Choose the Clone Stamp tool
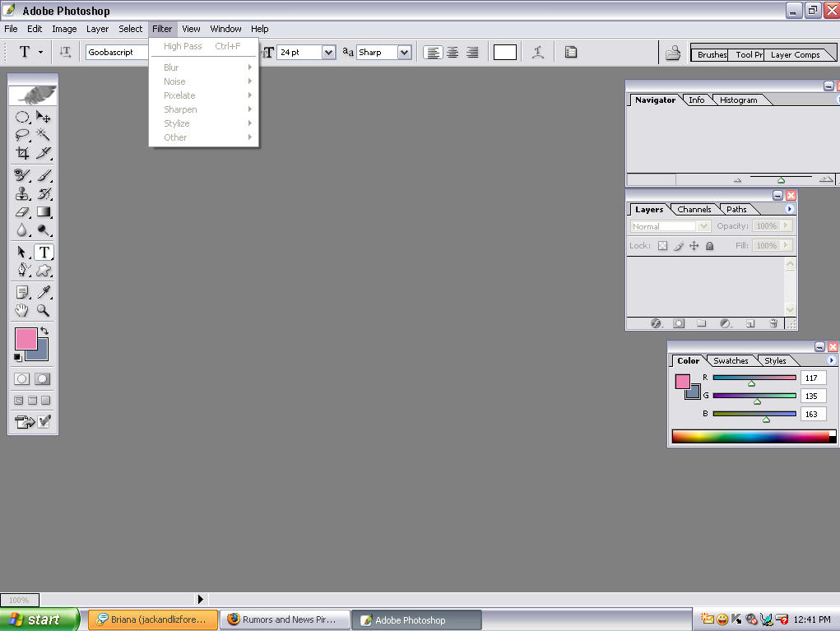 (22, 193)
